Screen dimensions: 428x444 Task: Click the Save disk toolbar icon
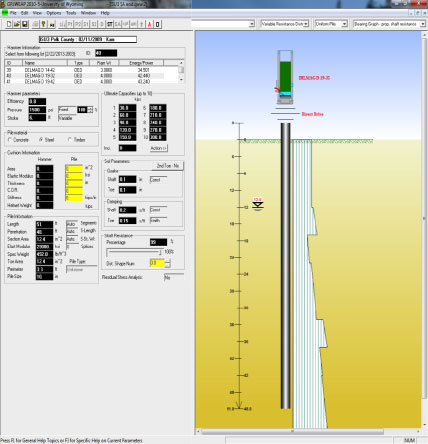25,24
